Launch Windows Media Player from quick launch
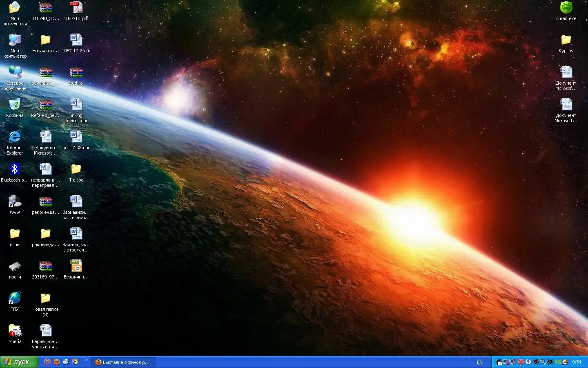 [x=75, y=361]
